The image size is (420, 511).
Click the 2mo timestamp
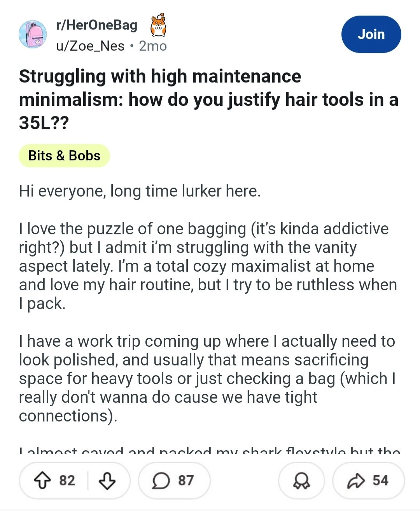[153, 46]
